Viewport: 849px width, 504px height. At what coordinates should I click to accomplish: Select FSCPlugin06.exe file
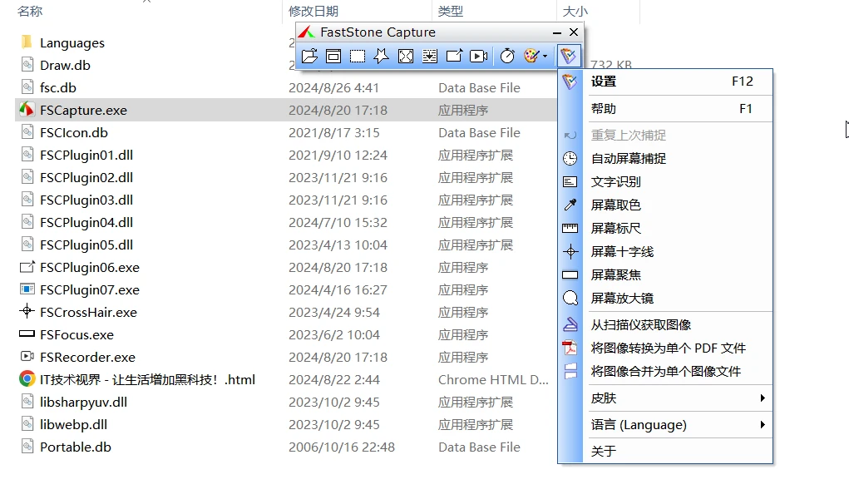(89, 268)
